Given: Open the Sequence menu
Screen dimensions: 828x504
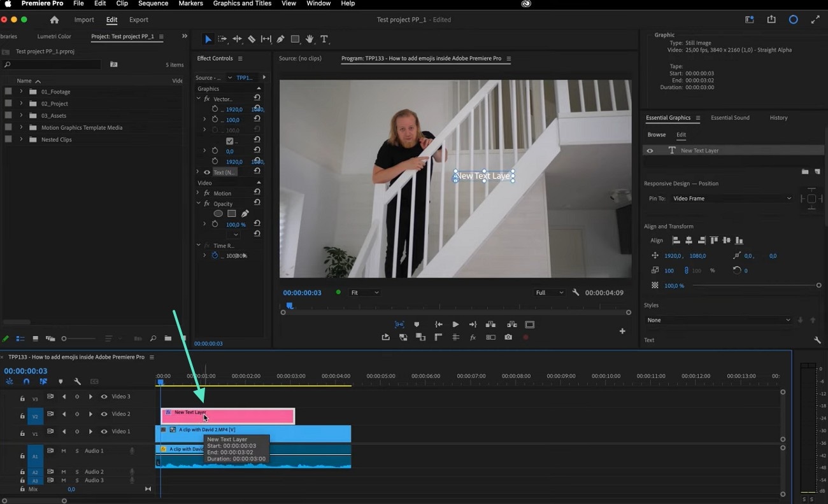Looking at the screenshot, I should point(152,4).
